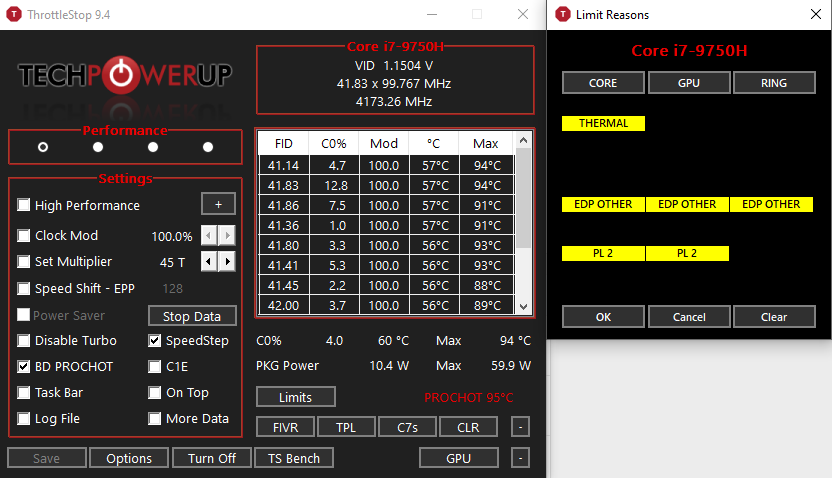The width and height of the screenshot is (832, 478).
Task: Click PL 2 indicator under GPU column
Action: click(687, 253)
